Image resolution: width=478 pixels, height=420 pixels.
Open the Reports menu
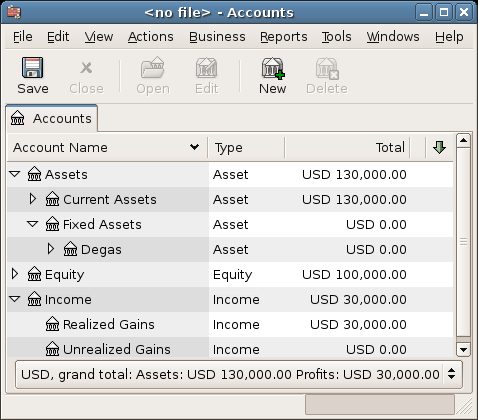tap(284, 37)
